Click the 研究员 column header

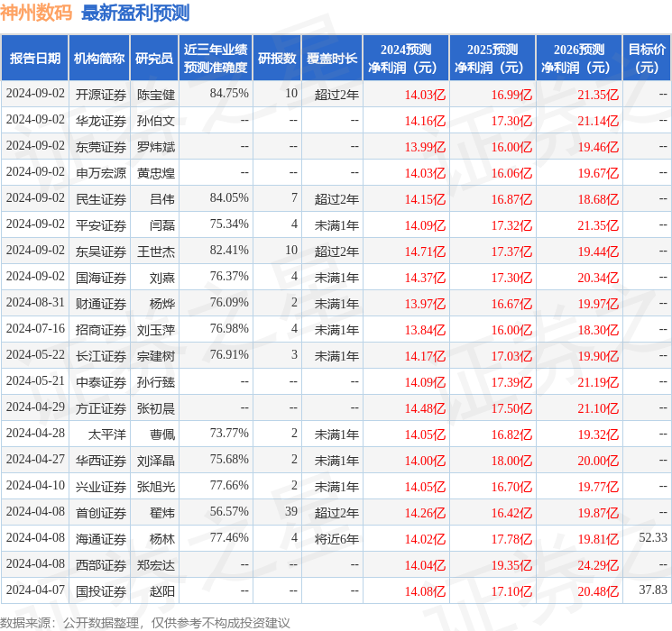tap(154, 59)
